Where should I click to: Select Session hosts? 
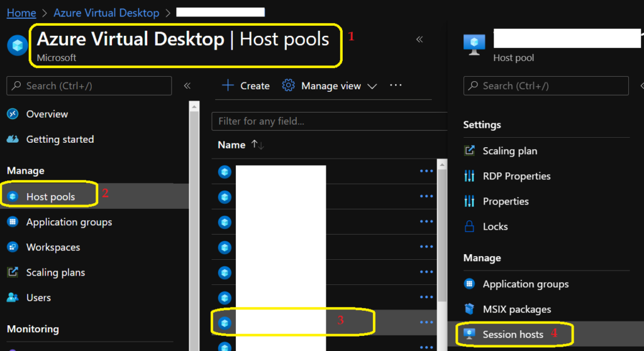pyautogui.click(x=513, y=335)
